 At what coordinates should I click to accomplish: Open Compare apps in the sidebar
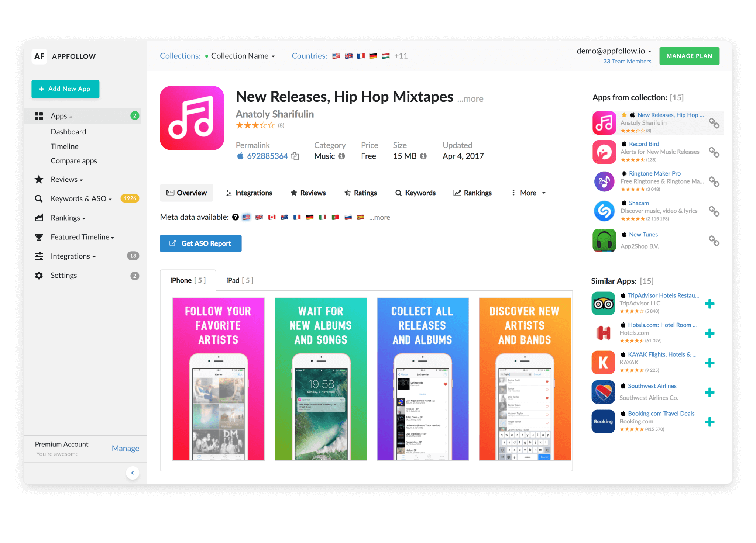tap(74, 161)
